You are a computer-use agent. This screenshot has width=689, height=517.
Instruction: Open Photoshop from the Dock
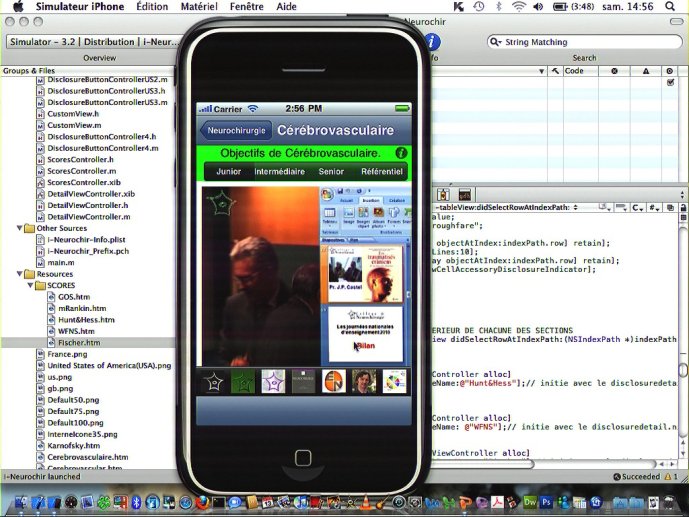tap(546, 502)
